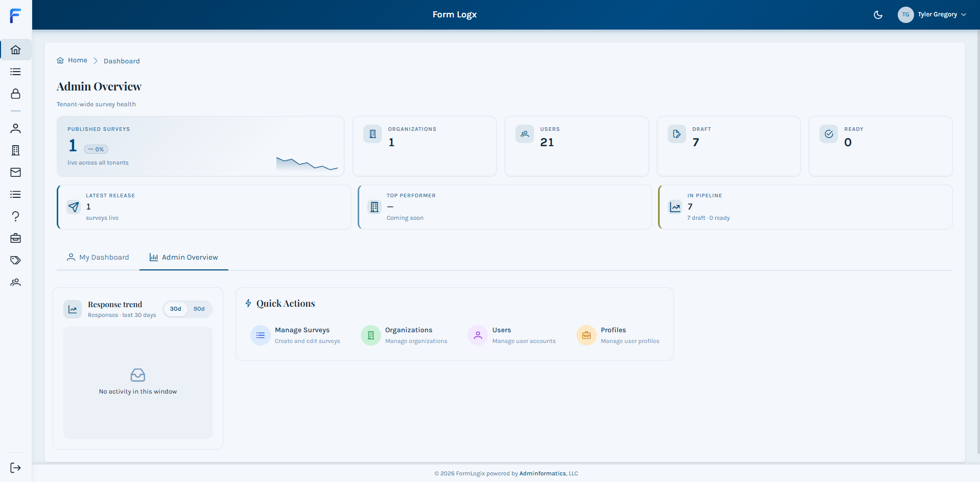Open the briefcase icon in sidebar
The width and height of the screenshot is (980, 482).
[16, 238]
